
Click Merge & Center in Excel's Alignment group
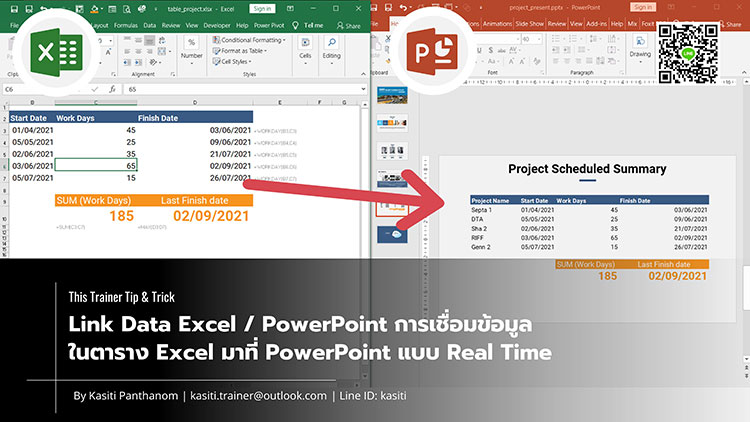pyautogui.click(x=162, y=51)
